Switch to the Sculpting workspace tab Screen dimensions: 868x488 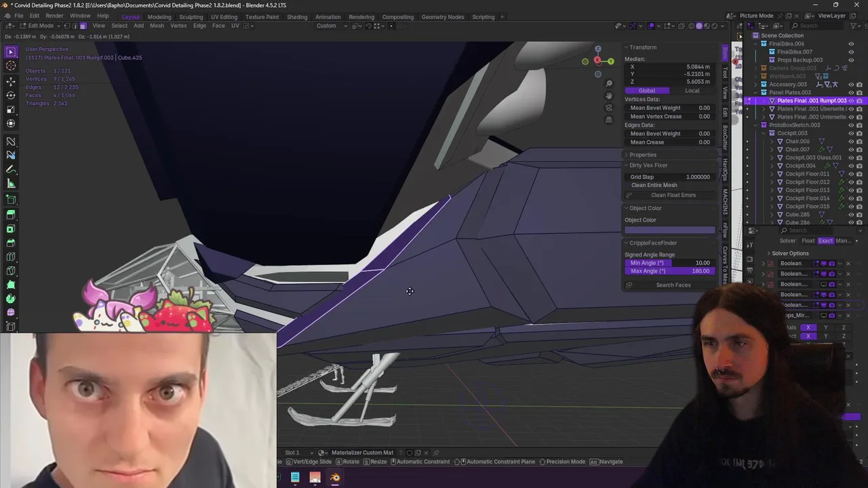191,16
